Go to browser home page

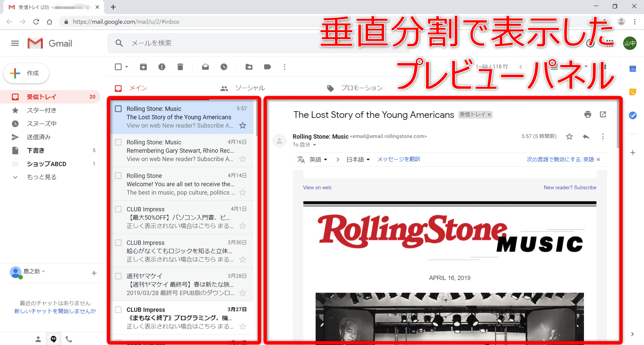coord(50,22)
